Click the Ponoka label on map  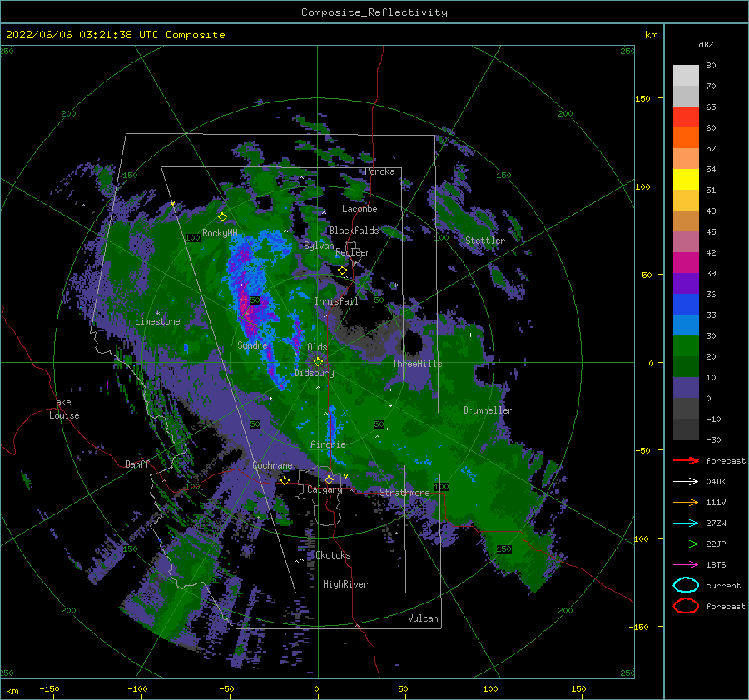click(x=379, y=171)
